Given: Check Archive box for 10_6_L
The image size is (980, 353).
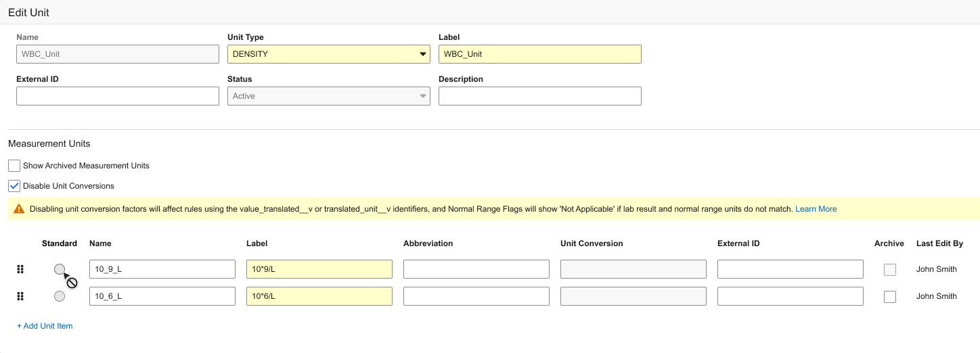Looking at the screenshot, I should 890,296.
